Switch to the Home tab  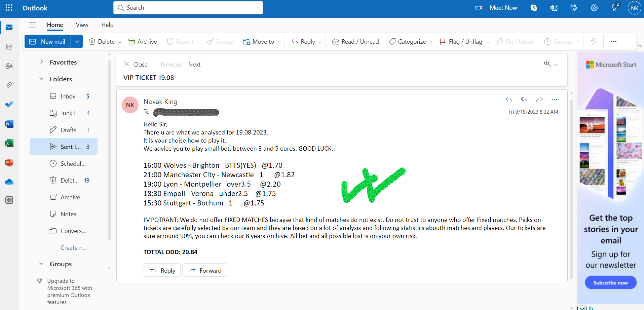tap(55, 25)
